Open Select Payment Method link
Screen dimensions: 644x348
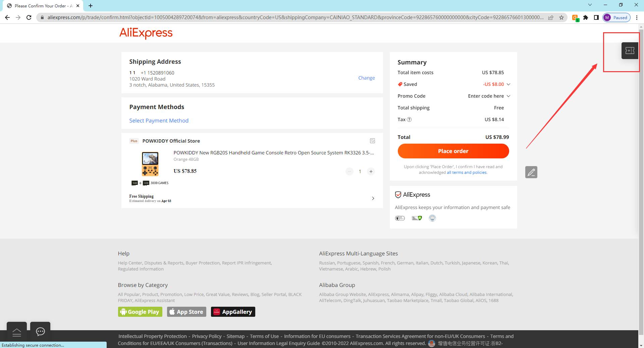(x=159, y=120)
